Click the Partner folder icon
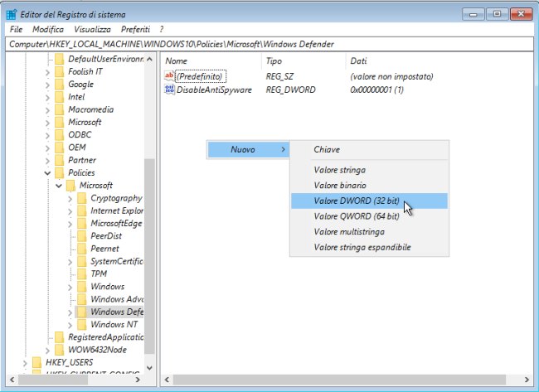This screenshot has height=392, width=539. point(59,160)
